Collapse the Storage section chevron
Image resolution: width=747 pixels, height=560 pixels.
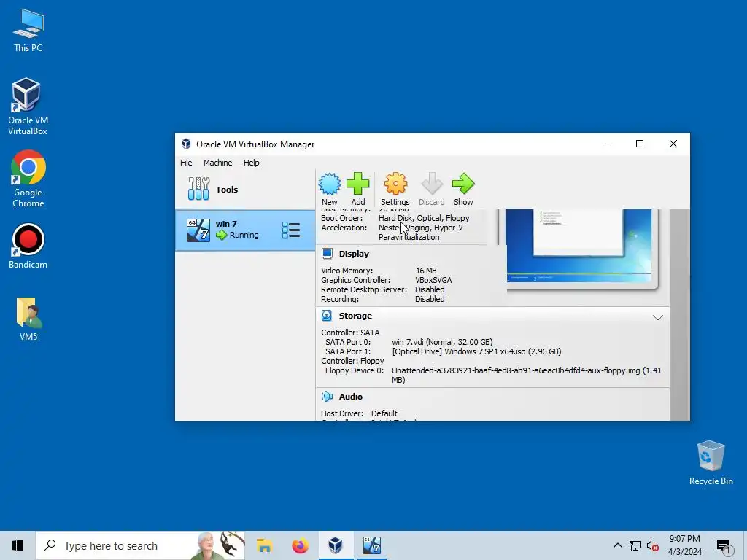click(658, 318)
